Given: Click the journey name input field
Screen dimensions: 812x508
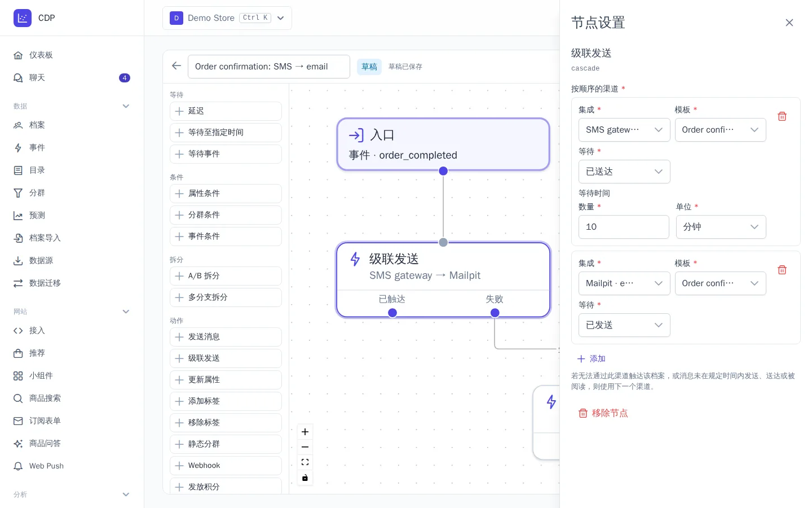Looking at the screenshot, I should coord(269,67).
